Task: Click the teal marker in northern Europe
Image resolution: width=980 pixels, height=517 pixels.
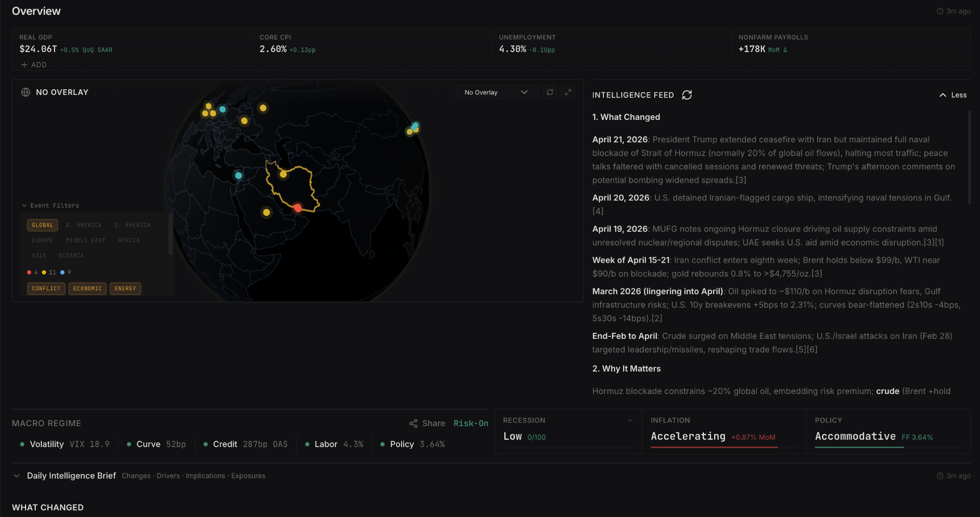Action: pyautogui.click(x=223, y=109)
